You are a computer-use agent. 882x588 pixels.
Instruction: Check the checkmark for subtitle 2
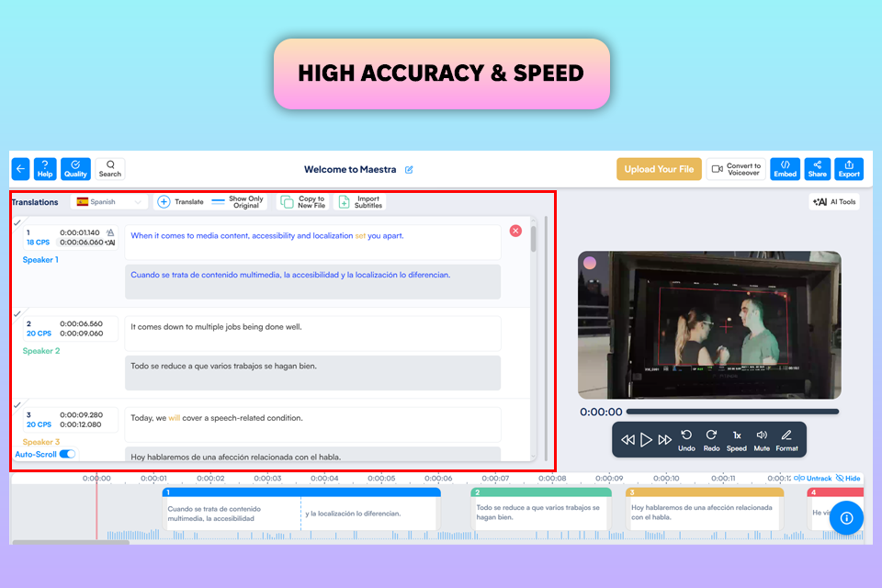click(x=17, y=313)
